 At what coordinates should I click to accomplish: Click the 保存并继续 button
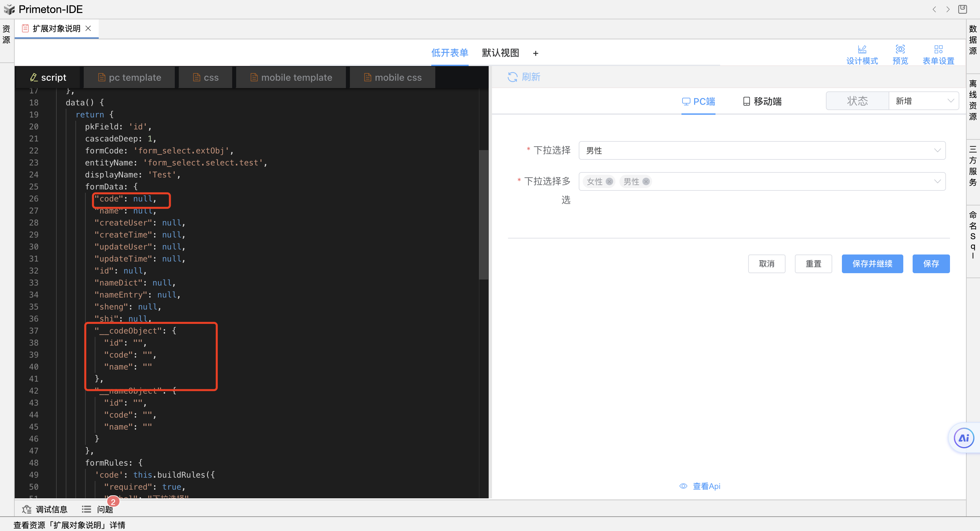(x=872, y=263)
